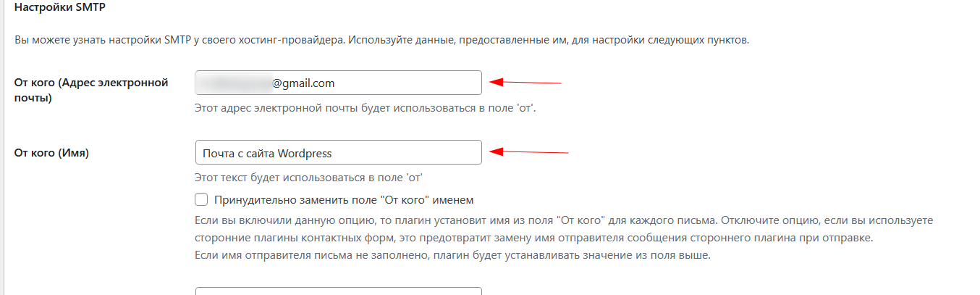980x295 pixels.
Task: Click the blurred part of the email address
Action: pyautogui.click(x=234, y=83)
